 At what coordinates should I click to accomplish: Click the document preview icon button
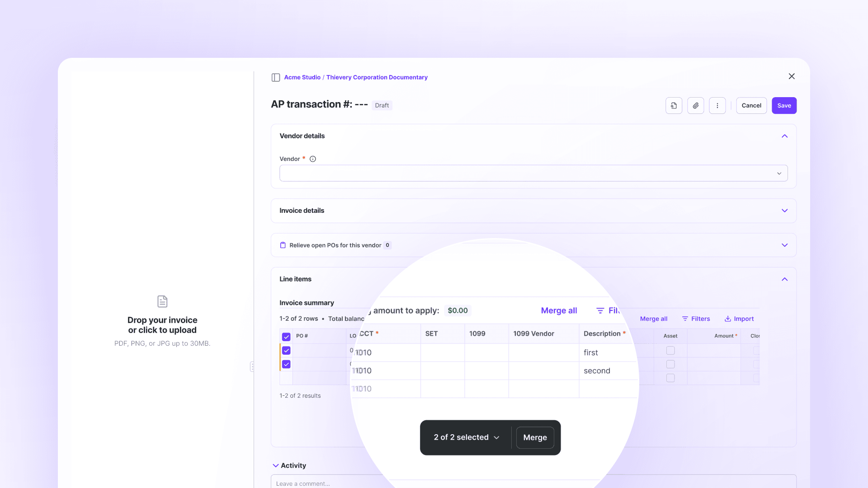click(x=674, y=105)
